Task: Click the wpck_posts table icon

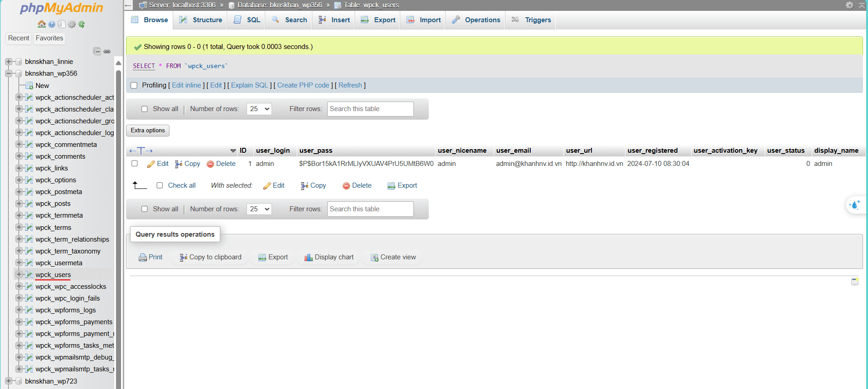Action: point(29,204)
